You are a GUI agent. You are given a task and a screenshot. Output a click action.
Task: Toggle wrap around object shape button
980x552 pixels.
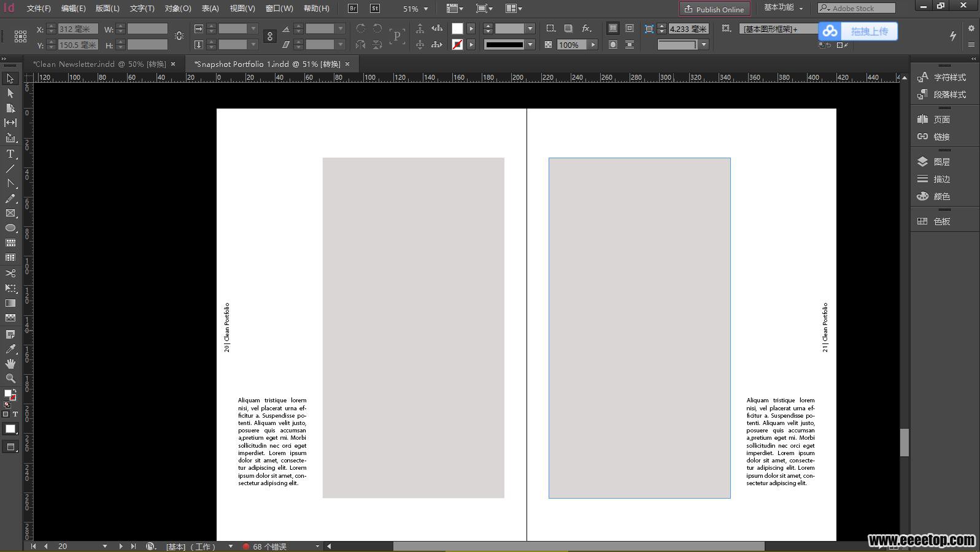pos(612,45)
